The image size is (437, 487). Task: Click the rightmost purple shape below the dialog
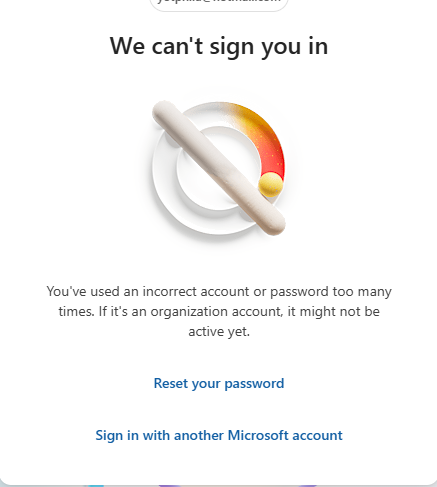pyautogui.click(x=308, y=486)
